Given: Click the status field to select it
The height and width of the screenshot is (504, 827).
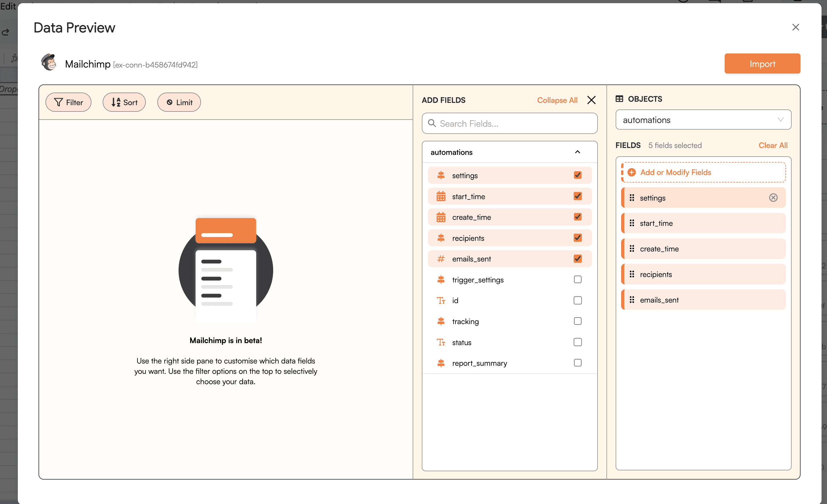Looking at the screenshot, I should click(578, 342).
